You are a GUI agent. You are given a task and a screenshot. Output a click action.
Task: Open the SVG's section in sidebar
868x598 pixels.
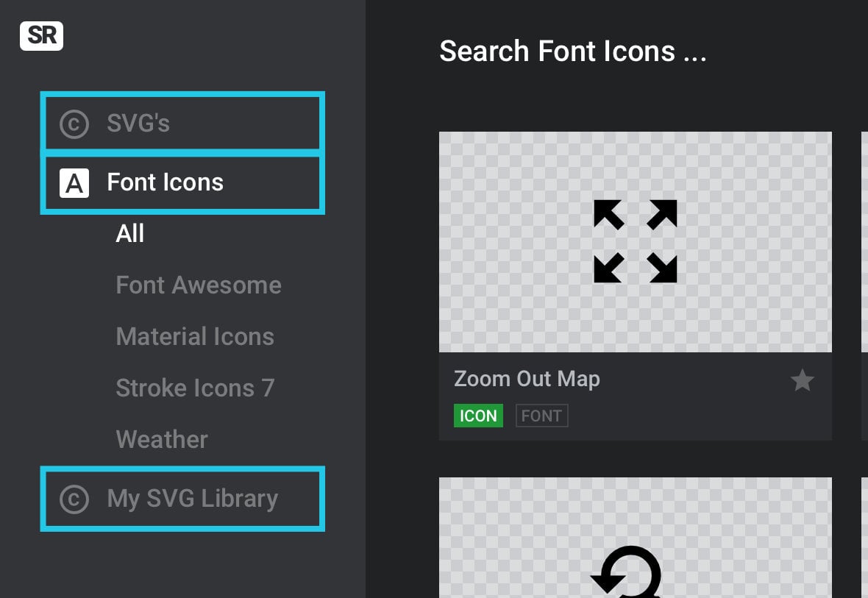pyautogui.click(x=182, y=123)
